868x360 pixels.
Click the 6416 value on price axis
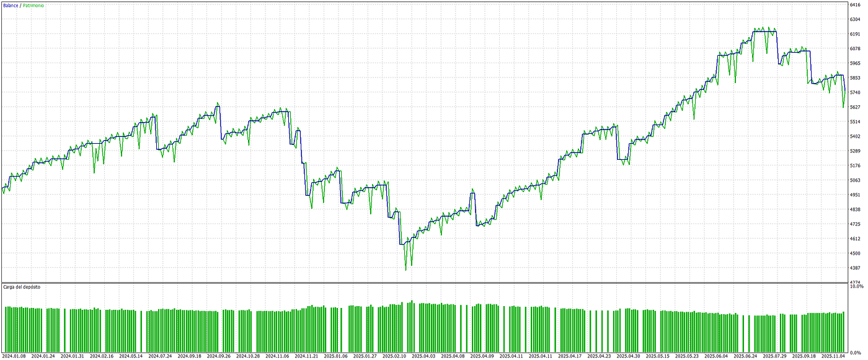point(855,4)
